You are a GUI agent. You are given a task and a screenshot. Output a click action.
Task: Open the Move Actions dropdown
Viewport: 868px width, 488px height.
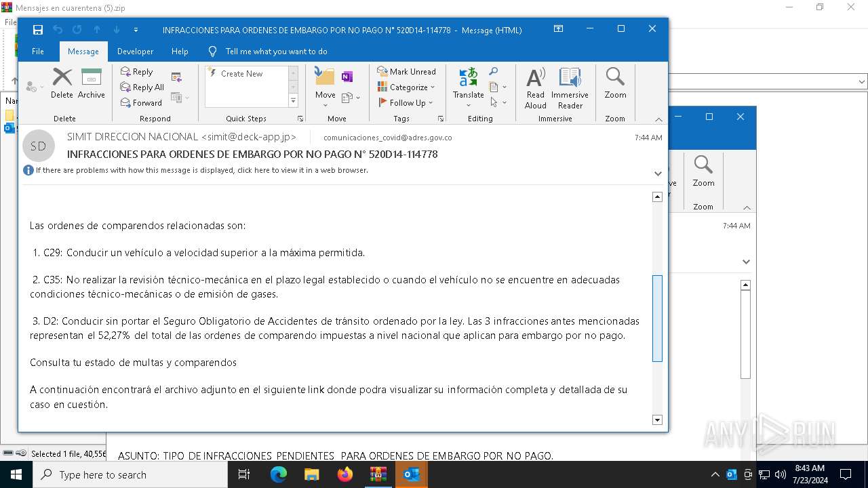(x=351, y=98)
